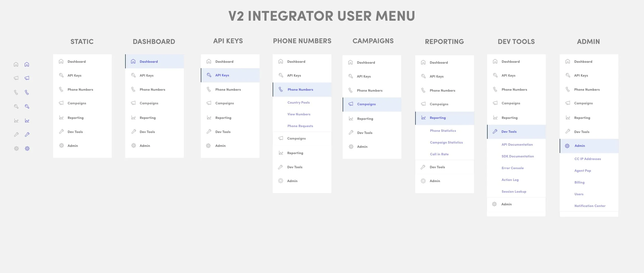Open the SDK Documentation link

coord(518,156)
